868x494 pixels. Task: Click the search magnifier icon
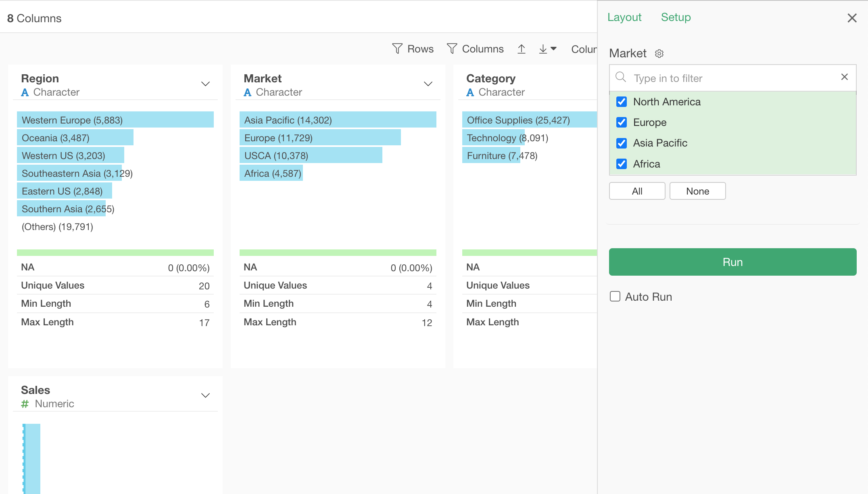pyautogui.click(x=621, y=77)
